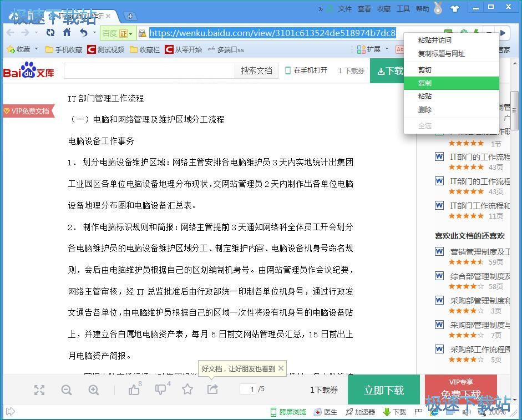Open the 帮助 menu

[x=423, y=9]
